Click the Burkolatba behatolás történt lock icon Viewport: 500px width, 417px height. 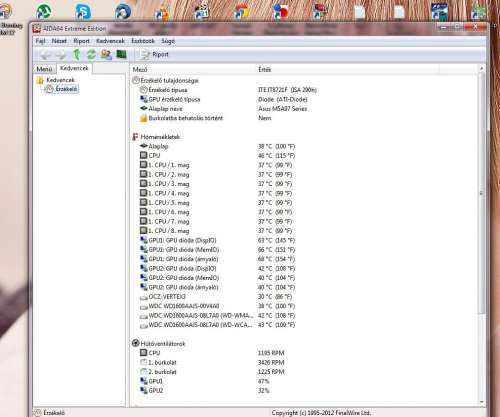pyautogui.click(x=144, y=118)
